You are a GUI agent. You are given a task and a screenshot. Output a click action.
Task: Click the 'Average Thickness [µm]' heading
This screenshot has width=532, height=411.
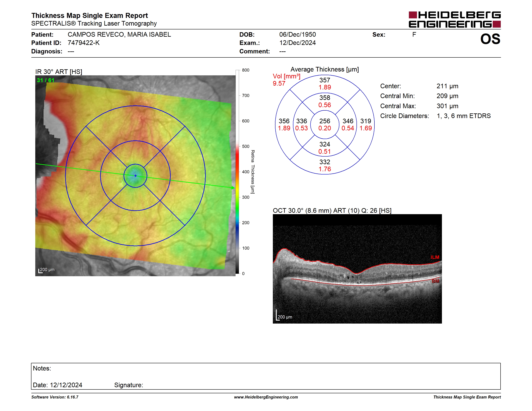[325, 70]
